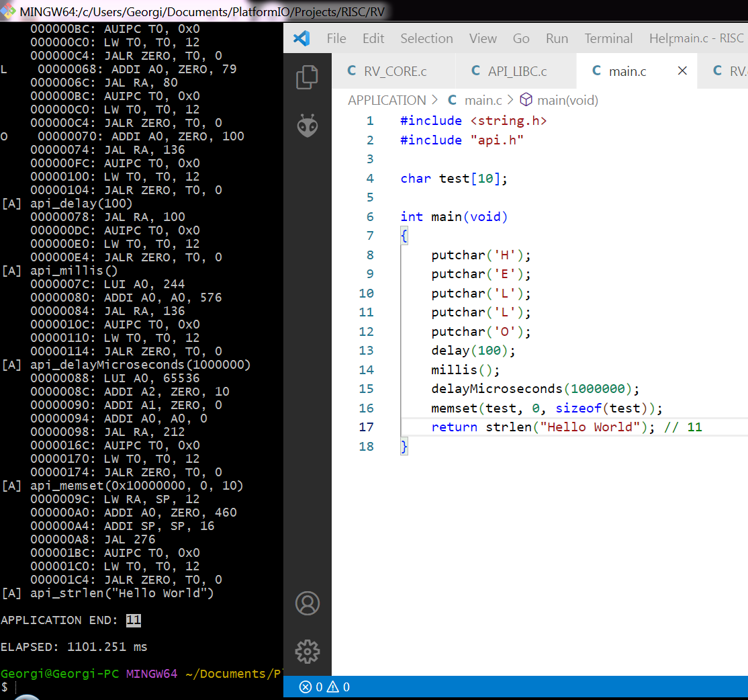Click the APPLICATION breadcrumb segment
This screenshot has width=748, height=700.
pos(387,100)
